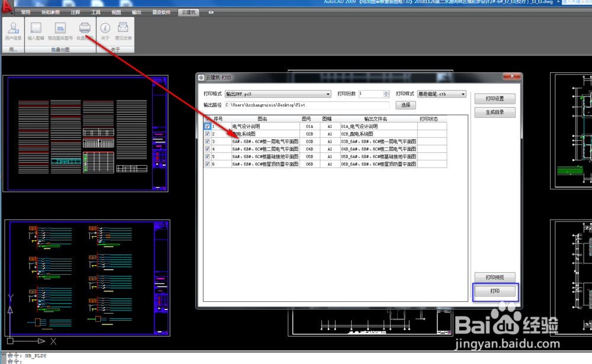592x364 pixels.
Task: Click the 云建筑-打印 dialog title icon
Action: point(201,78)
